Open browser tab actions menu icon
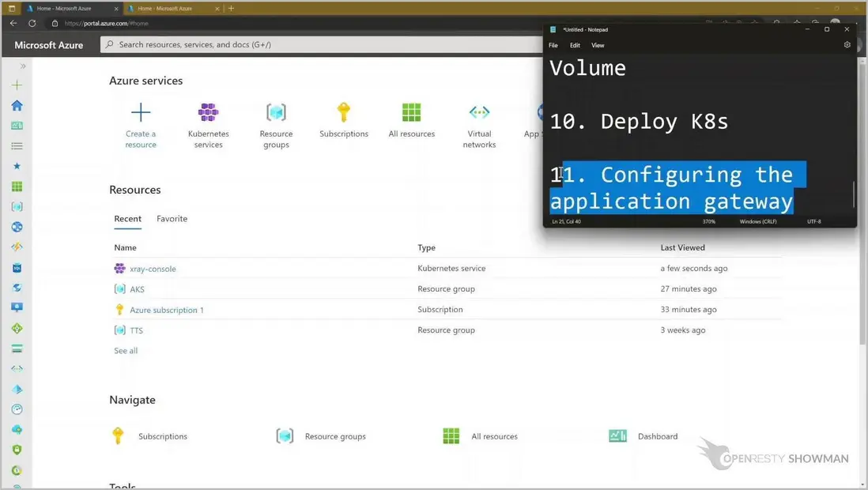The image size is (868, 490). (12, 9)
